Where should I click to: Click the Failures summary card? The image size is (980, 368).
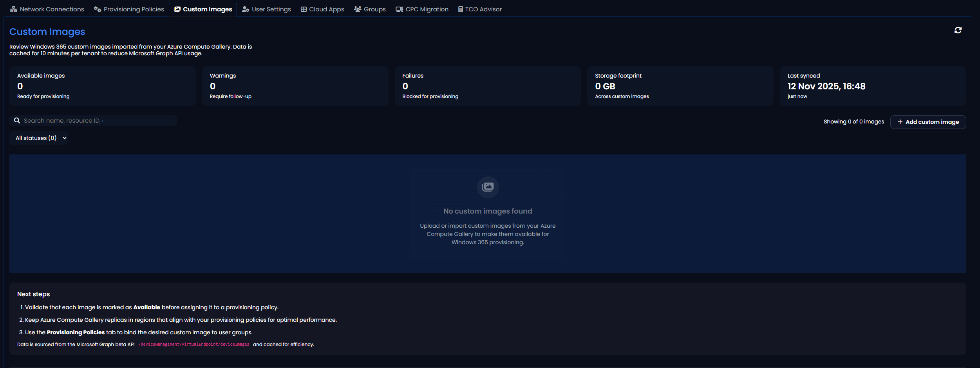[x=488, y=86]
